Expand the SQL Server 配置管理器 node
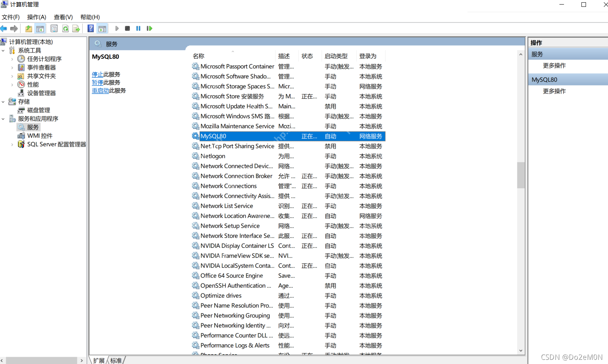The height and width of the screenshot is (364, 608). point(12,145)
